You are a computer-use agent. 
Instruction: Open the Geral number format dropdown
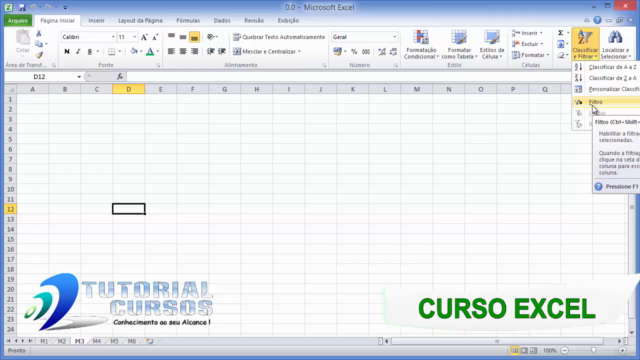(x=394, y=37)
